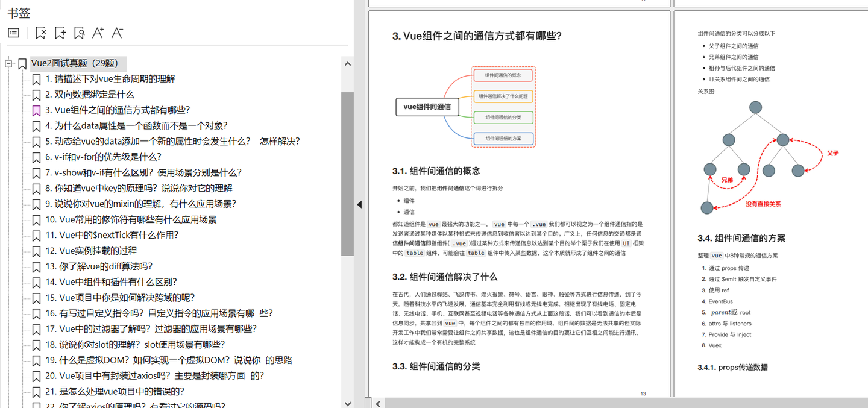This screenshot has height=408, width=868.
Task: Open bookmark 9. 说说你对vue的mixin的理解
Action: 141,204
